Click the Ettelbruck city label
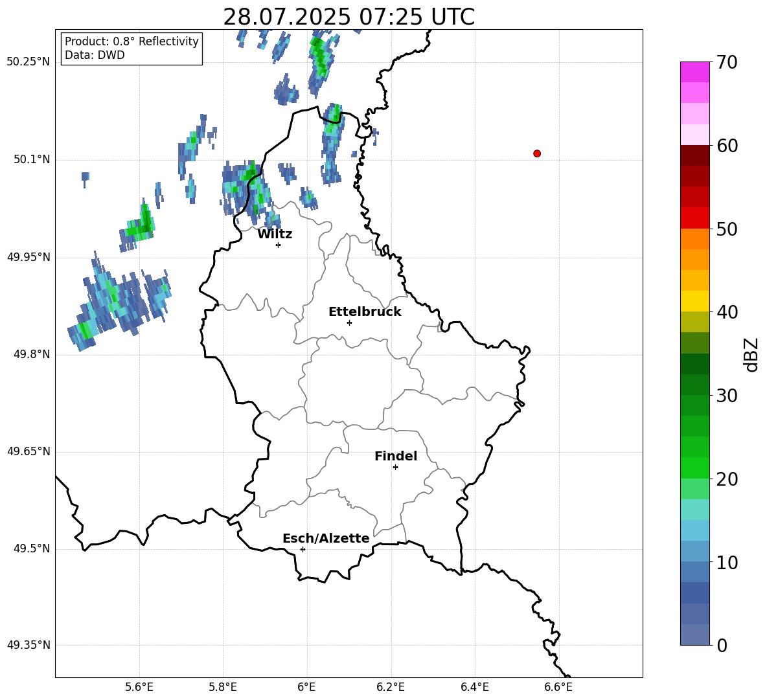Viewport: 767px width, 700px height. click(x=365, y=312)
